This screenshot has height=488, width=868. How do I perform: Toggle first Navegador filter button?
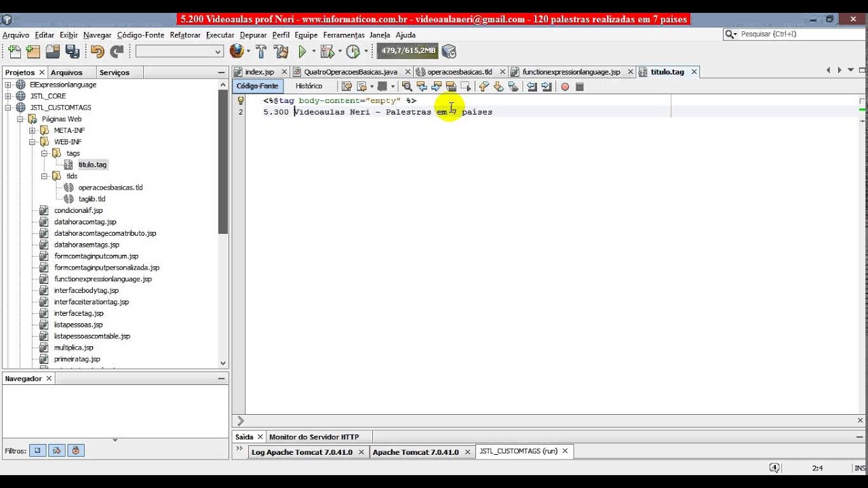[38, 450]
